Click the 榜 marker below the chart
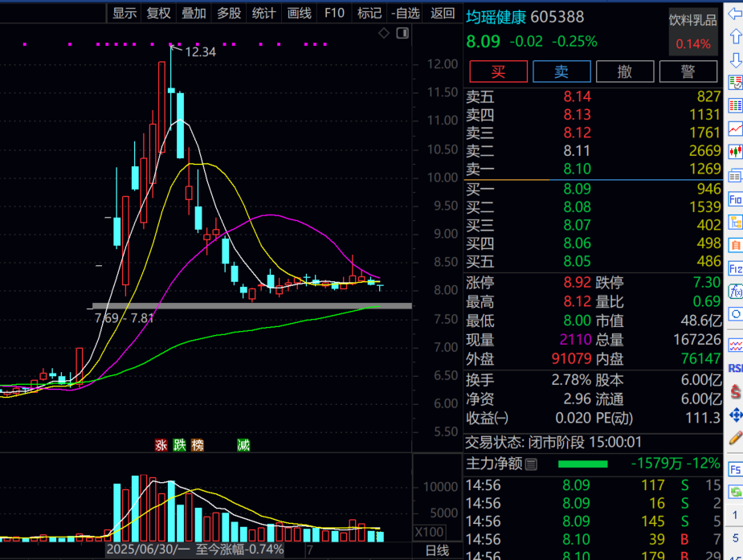The height and width of the screenshot is (560, 743). [x=198, y=445]
